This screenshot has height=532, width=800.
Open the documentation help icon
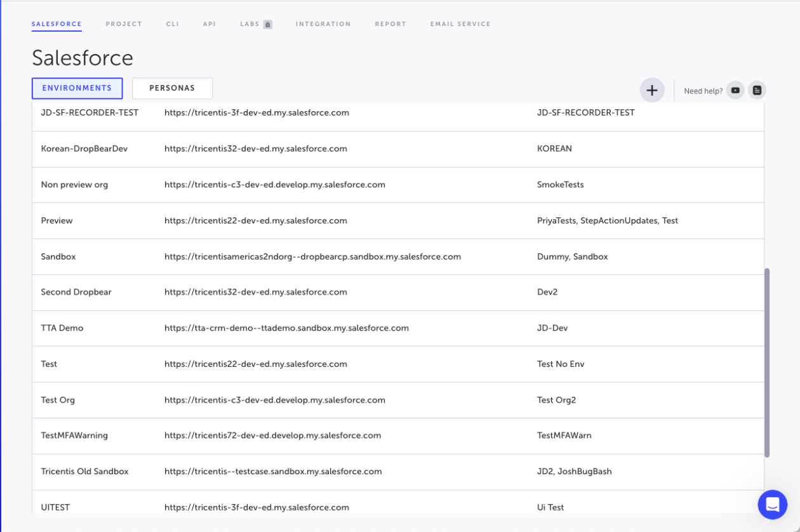(x=757, y=90)
